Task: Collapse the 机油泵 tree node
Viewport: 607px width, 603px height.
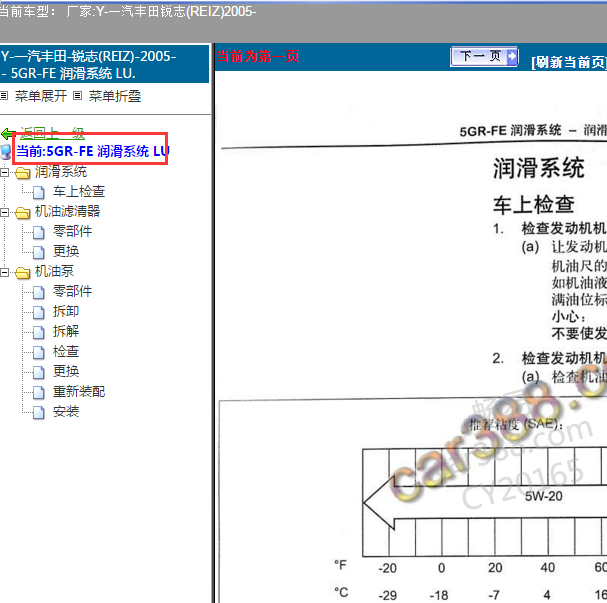Action: coord(4,272)
